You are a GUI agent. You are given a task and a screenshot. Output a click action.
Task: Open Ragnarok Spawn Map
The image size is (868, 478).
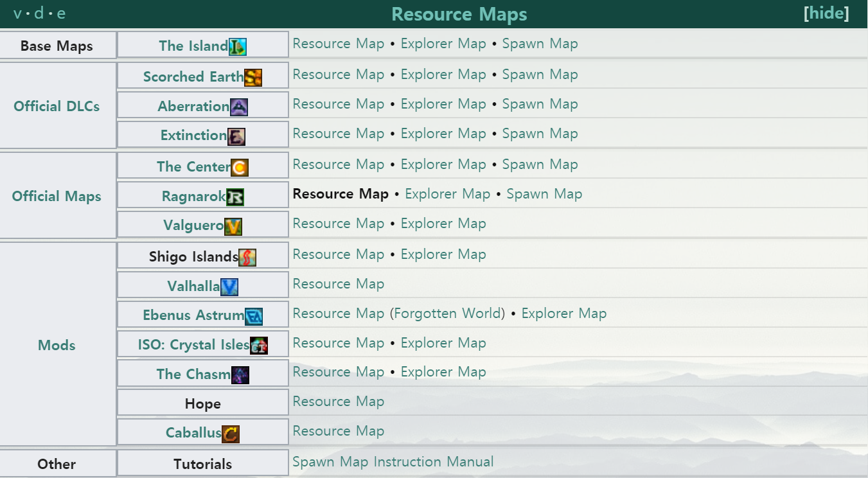545,194
